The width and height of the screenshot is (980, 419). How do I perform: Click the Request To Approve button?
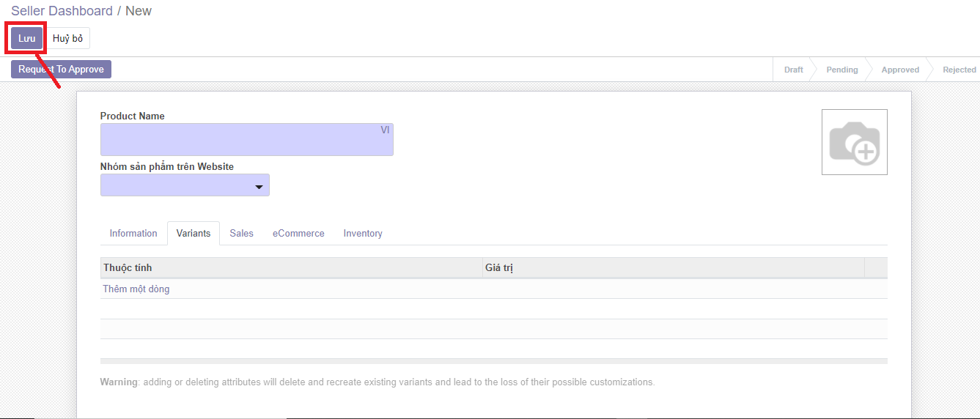click(61, 70)
